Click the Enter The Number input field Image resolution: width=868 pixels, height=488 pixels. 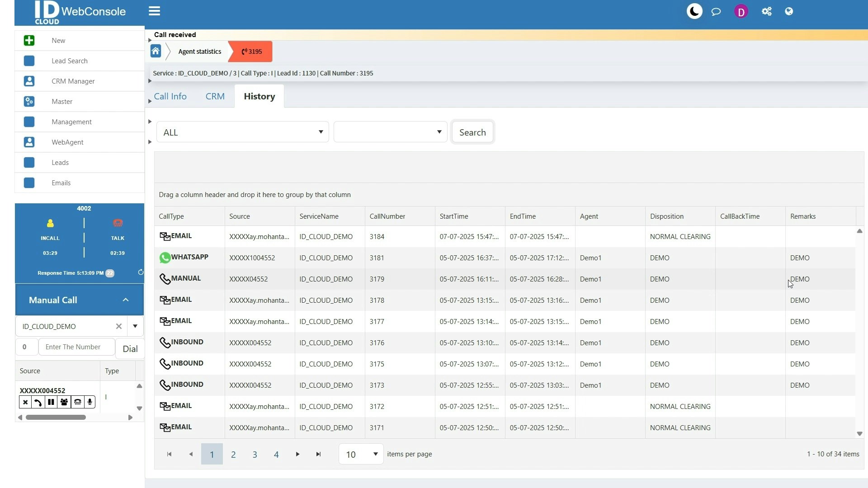coord(76,347)
